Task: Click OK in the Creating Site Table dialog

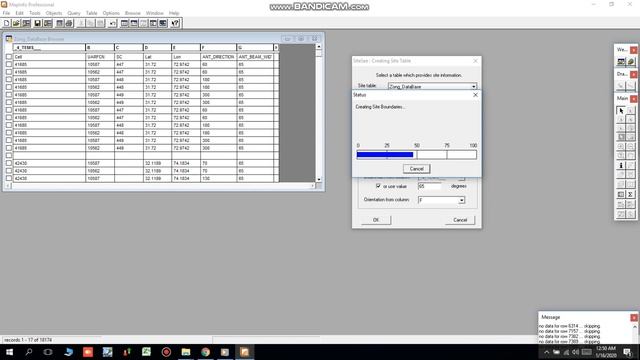Action: (x=376, y=220)
